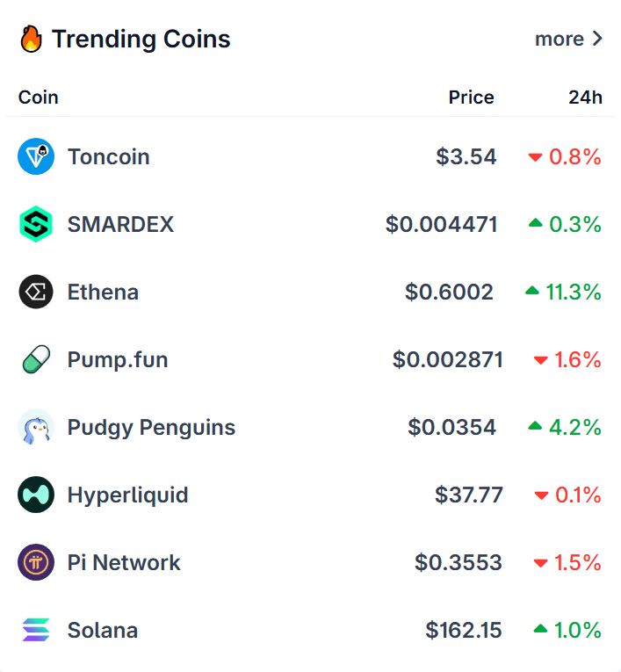Click Pi Network's 1.5% decrease indicator
This screenshot has width=621, height=672.
(567, 562)
